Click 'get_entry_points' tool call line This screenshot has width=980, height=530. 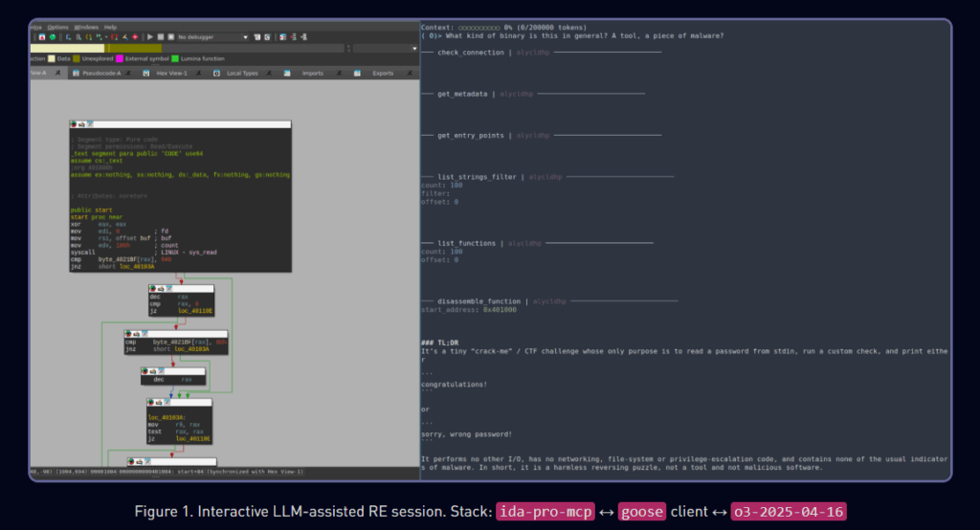pos(471,135)
